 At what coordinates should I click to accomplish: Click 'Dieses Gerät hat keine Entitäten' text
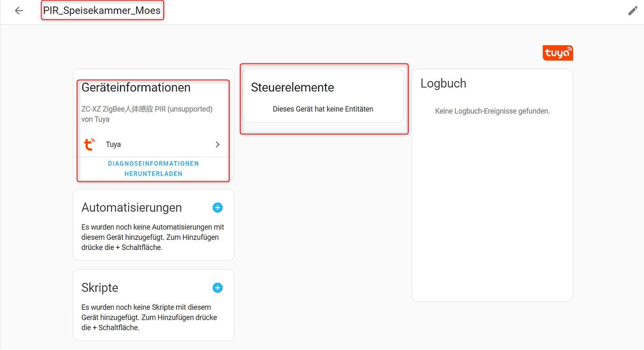pos(323,109)
